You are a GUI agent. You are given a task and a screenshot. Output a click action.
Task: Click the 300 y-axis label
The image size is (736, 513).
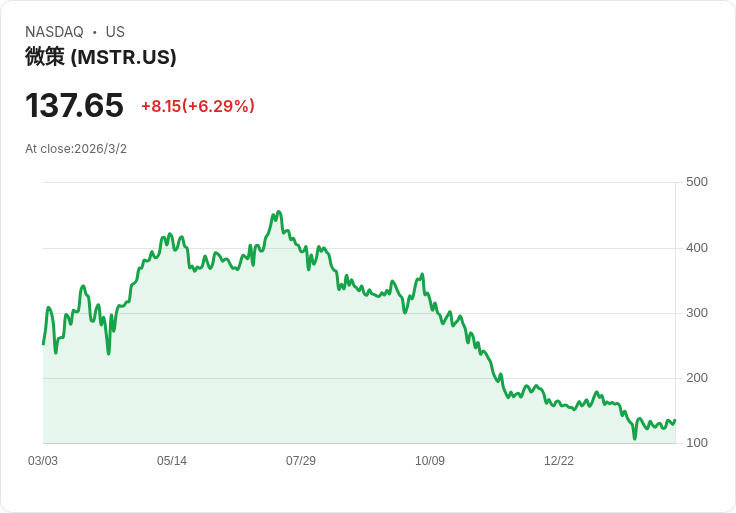point(697,313)
